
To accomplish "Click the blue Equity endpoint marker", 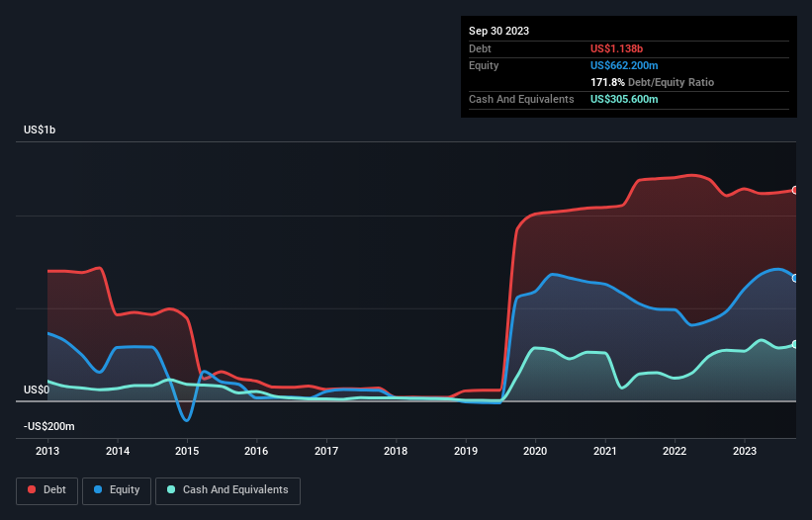I will 795,279.
